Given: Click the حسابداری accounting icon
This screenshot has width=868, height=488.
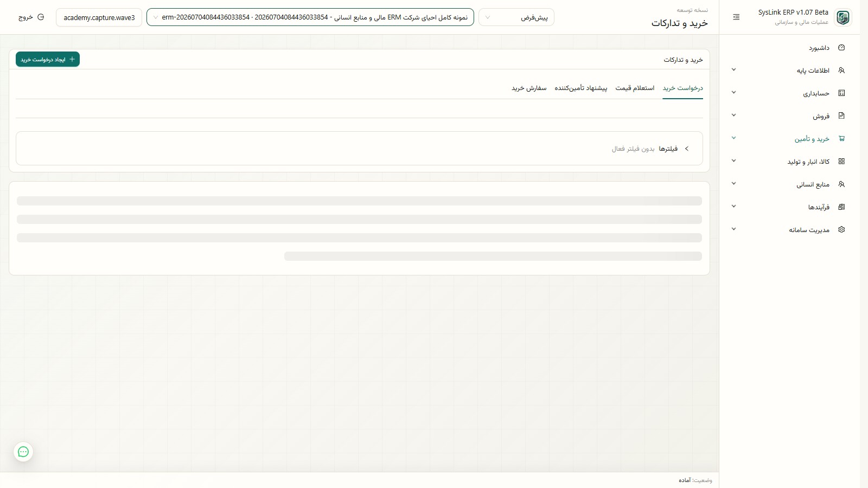Looking at the screenshot, I should click(x=841, y=93).
